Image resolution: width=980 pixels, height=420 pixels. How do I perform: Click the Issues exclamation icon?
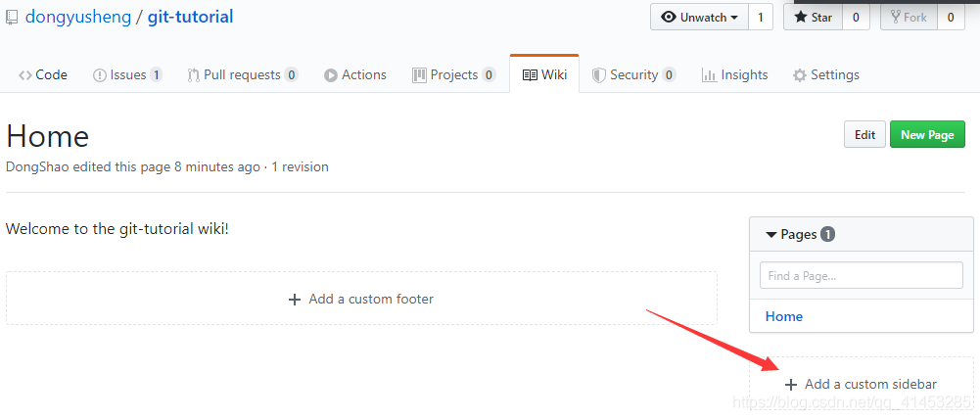click(x=99, y=75)
